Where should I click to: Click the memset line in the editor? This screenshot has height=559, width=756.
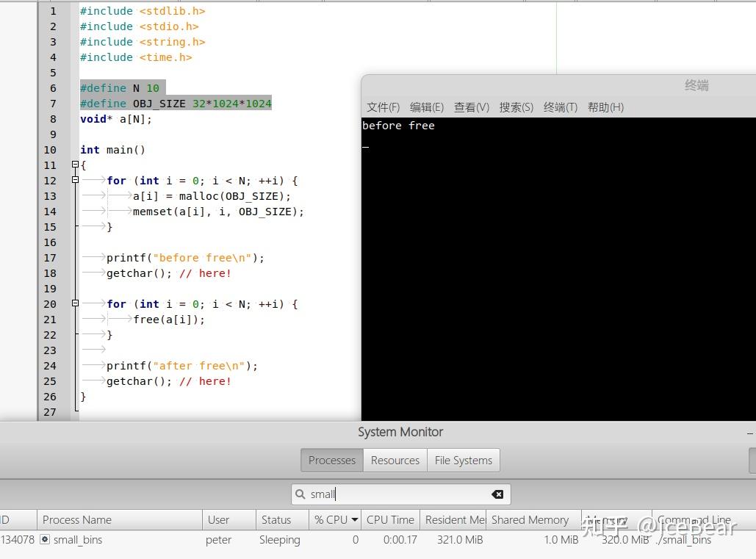pyautogui.click(x=218, y=212)
